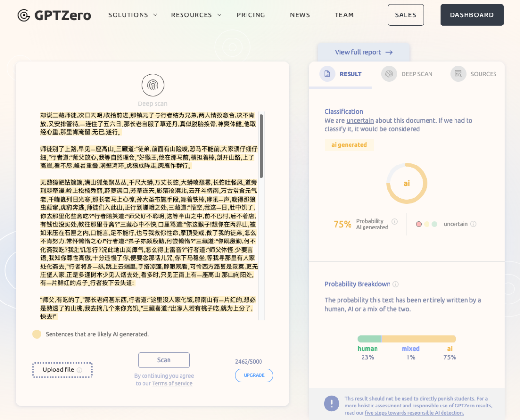
Task: Click the arrow in View full report
Action: point(389,52)
